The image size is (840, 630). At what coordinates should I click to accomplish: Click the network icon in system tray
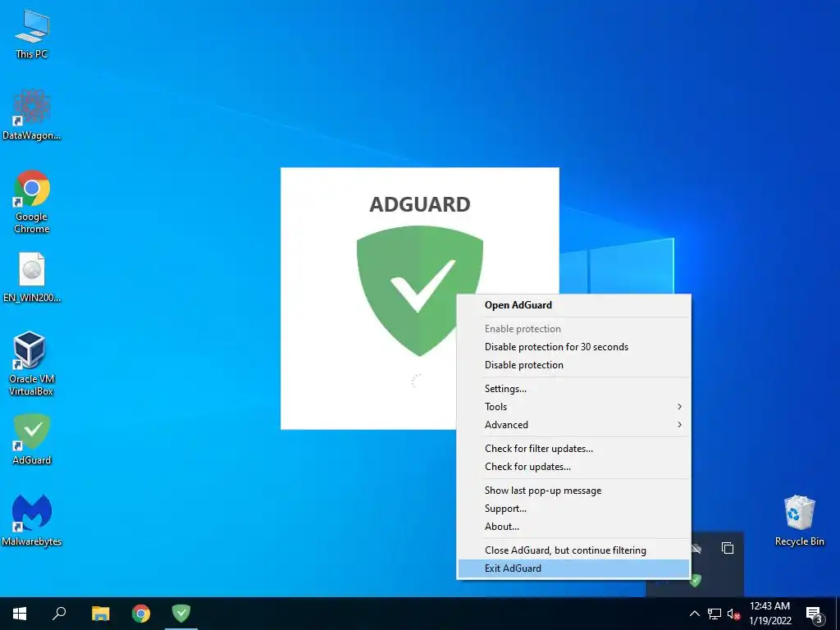(x=714, y=614)
